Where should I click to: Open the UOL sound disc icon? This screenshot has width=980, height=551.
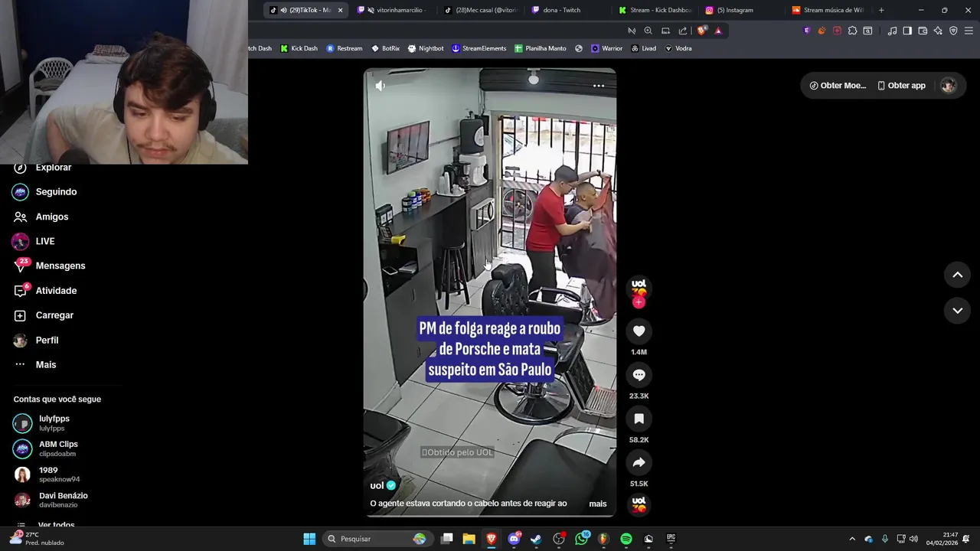[x=639, y=504]
